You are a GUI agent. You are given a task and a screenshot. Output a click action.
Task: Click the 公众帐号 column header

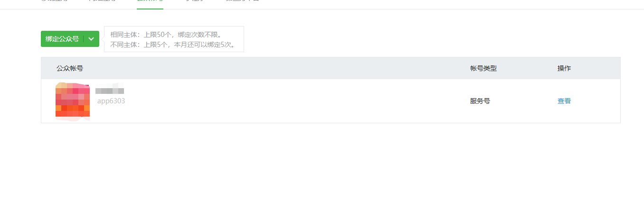(x=70, y=68)
